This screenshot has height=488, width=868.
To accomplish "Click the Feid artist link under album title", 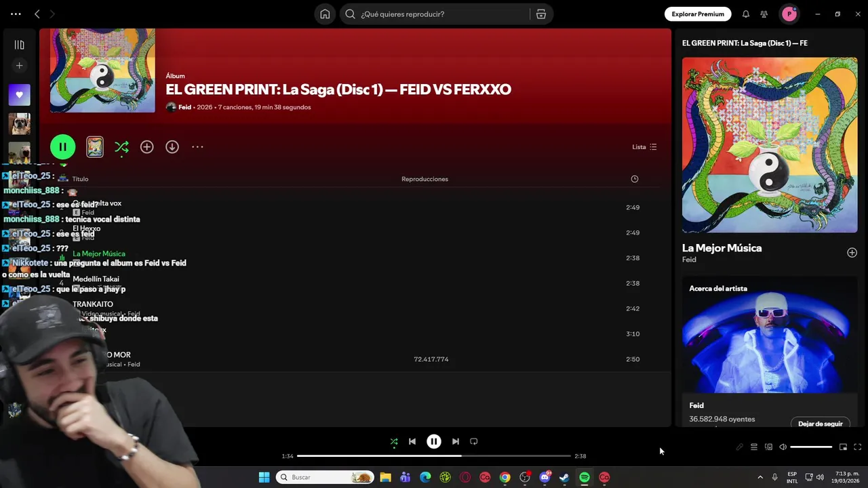I will (184, 107).
